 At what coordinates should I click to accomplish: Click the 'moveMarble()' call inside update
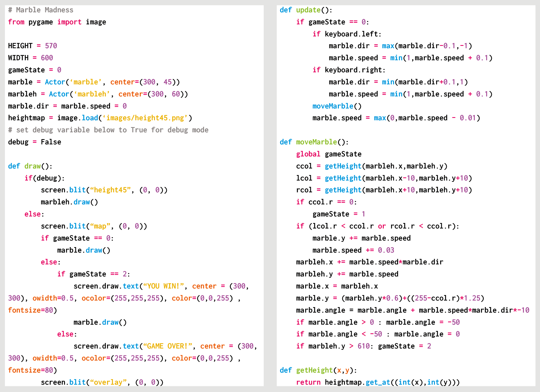(337, 106)
